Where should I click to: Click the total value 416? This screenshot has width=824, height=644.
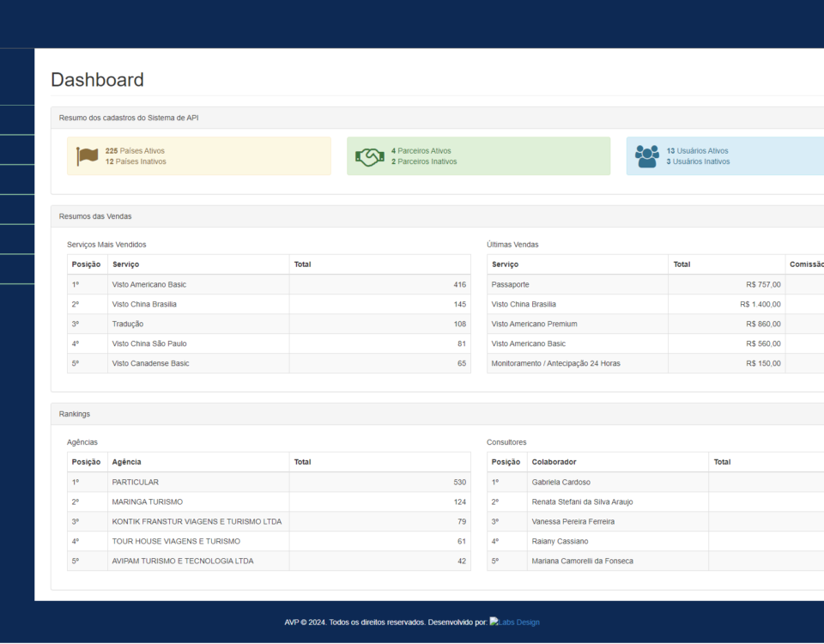coord(460,284)
